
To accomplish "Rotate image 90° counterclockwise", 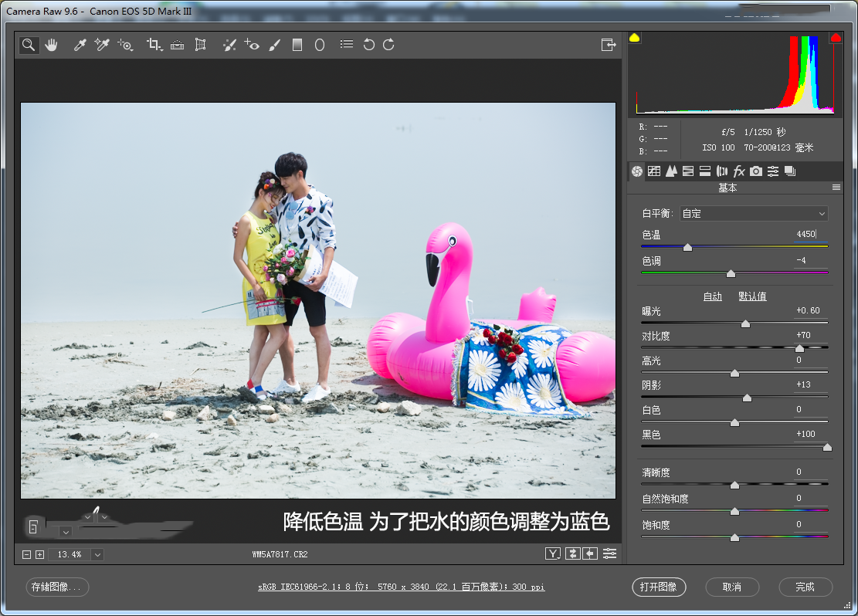I will (x=369, y=45).
